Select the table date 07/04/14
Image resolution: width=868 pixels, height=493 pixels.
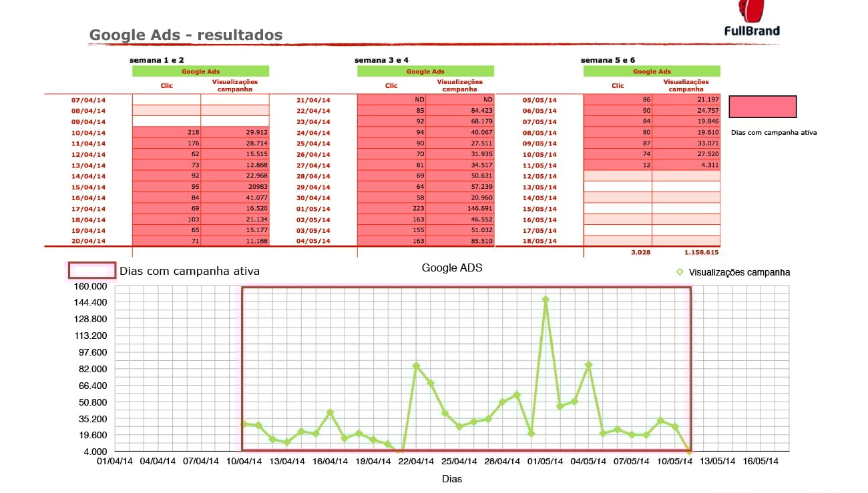[88, 100]
